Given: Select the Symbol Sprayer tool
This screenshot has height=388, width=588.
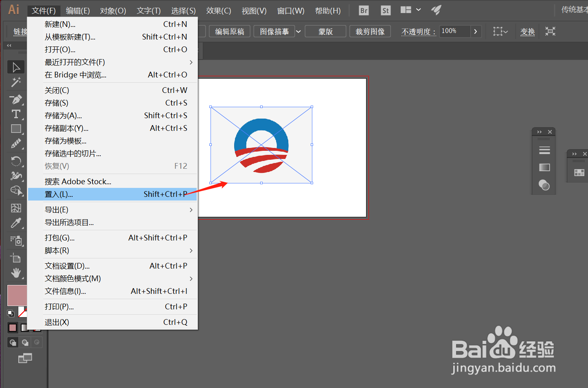Looking at the screenshot, I should point(16,240).
